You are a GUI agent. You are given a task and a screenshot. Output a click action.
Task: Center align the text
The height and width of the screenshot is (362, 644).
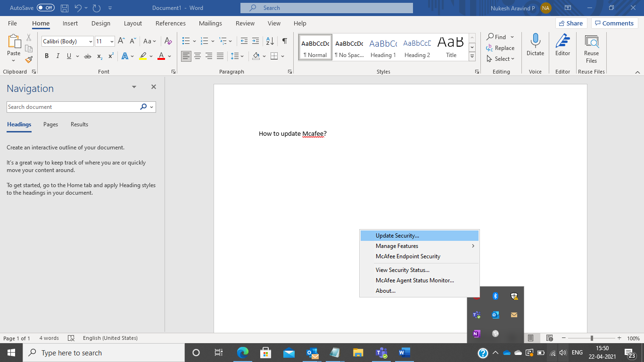pos(198,56)
